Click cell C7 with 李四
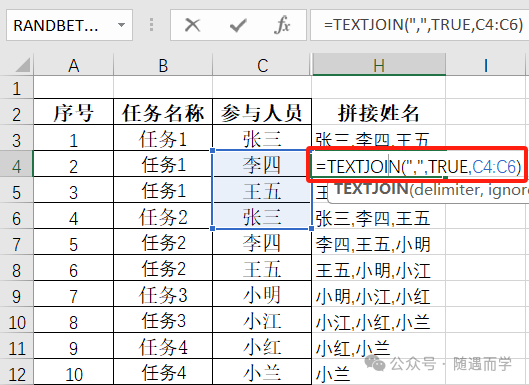This screenshot has width=529, height=385. 262,242
